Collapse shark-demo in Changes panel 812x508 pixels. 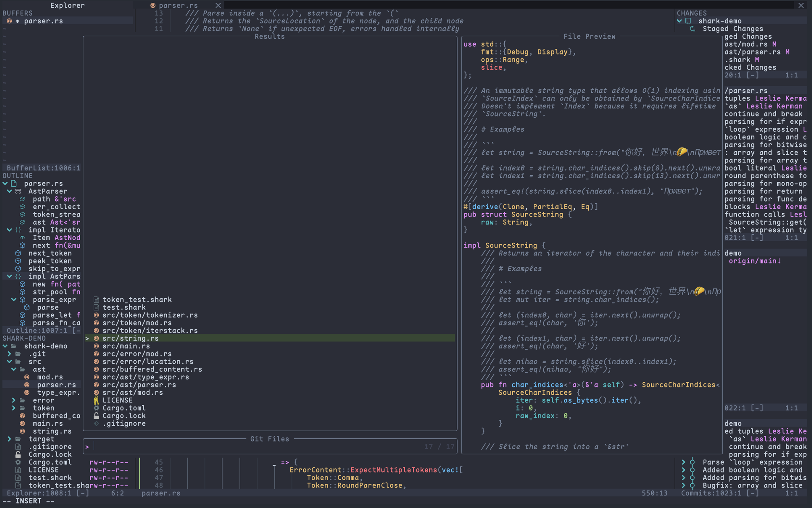[679, 21]
